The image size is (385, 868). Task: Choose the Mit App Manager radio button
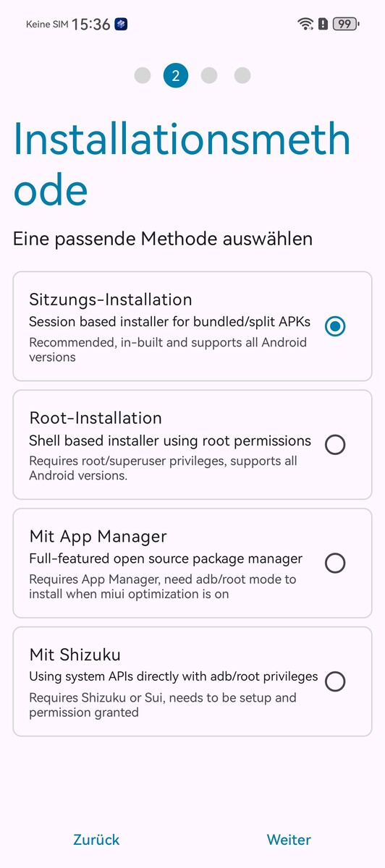pos(335,563)
